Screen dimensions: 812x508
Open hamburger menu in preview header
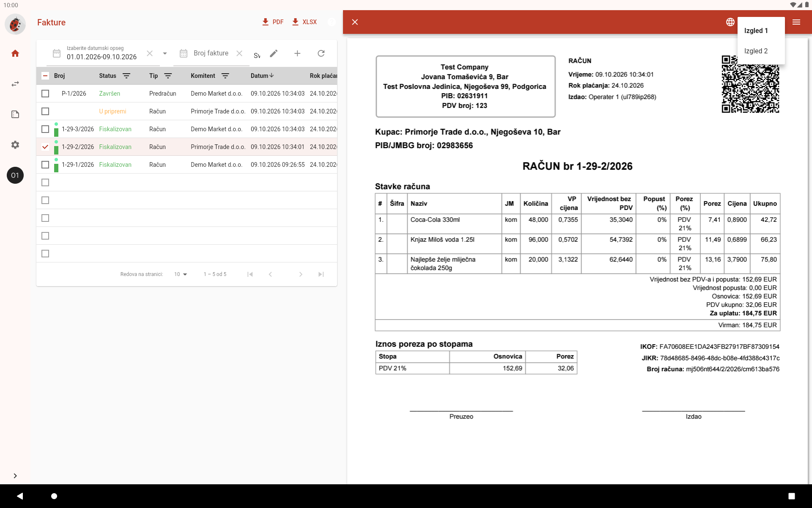click(x=796, y=22)
